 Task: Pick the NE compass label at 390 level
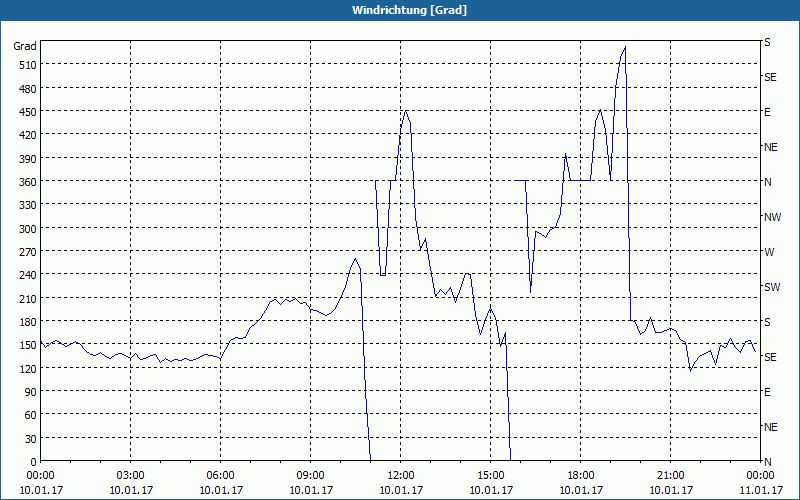pyautogui.click(x=770, y=147)
